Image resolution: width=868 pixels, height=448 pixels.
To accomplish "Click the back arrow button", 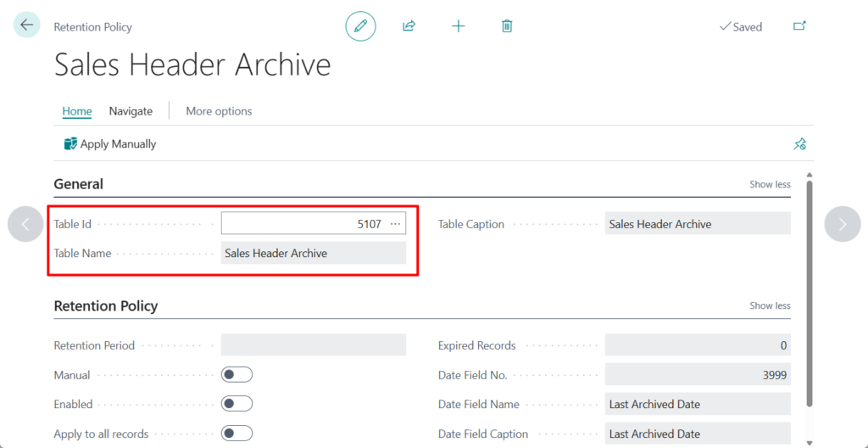I will 27,25.
